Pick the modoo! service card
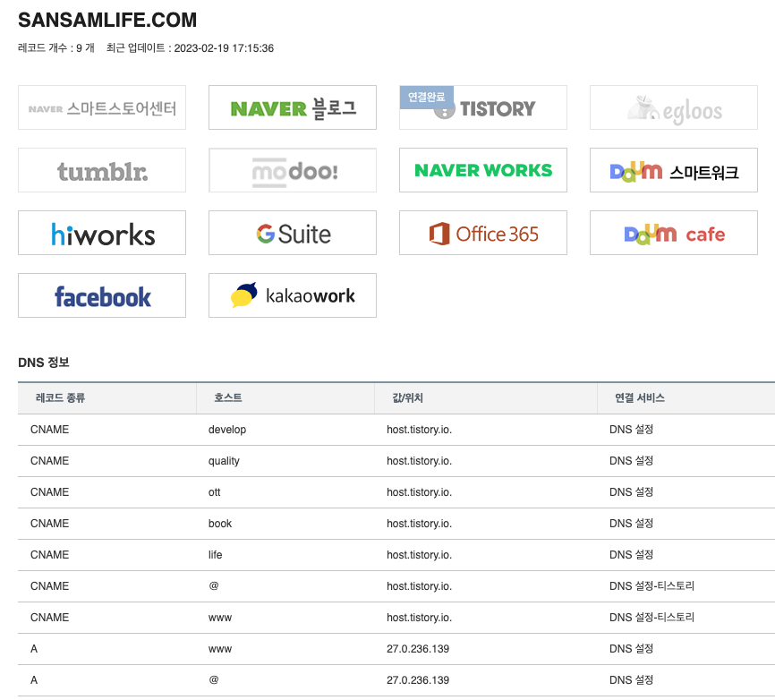 coord(293,170)
